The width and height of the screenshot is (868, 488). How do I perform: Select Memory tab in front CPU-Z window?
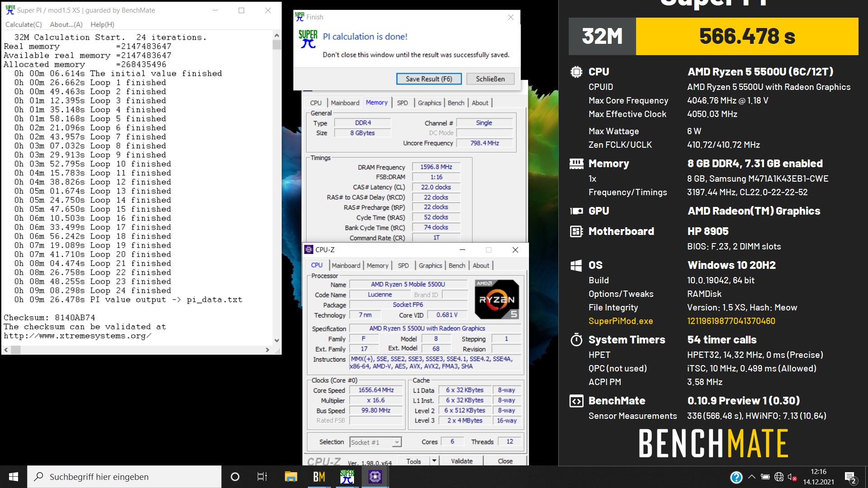click(377, 266)
